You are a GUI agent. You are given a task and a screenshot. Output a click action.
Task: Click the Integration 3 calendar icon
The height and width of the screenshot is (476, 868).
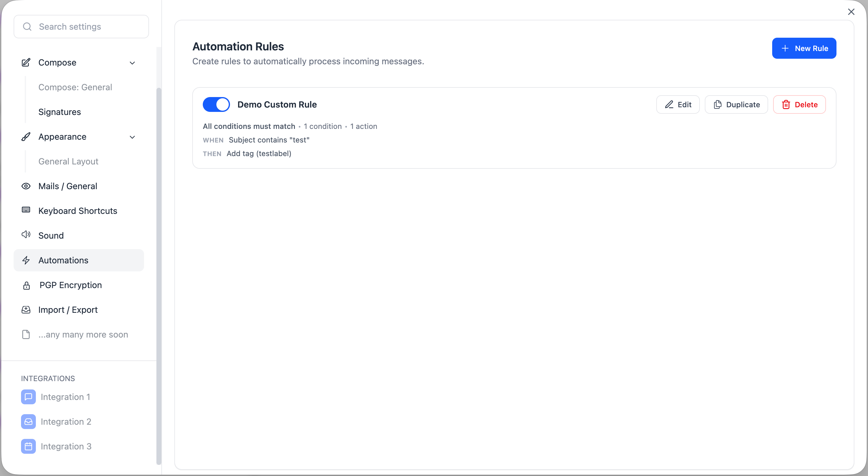click(x=28, y=446)
